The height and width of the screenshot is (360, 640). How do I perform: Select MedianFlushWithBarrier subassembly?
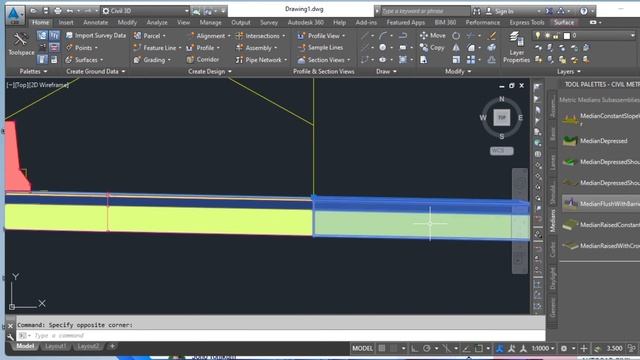[601, 204]
